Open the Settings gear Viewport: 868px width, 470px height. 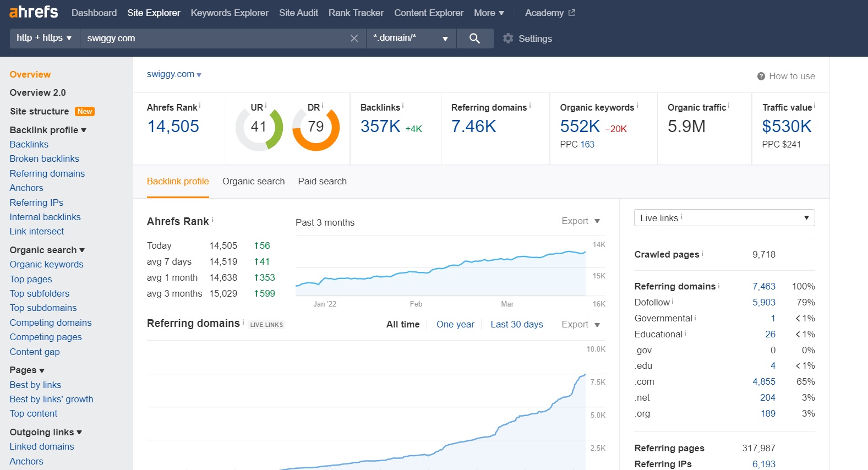point(508,38)
